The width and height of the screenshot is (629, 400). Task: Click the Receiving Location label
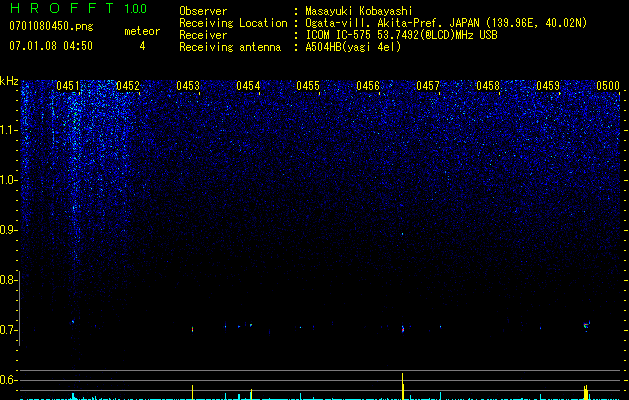pyautogui.click(x=233, y=23)
